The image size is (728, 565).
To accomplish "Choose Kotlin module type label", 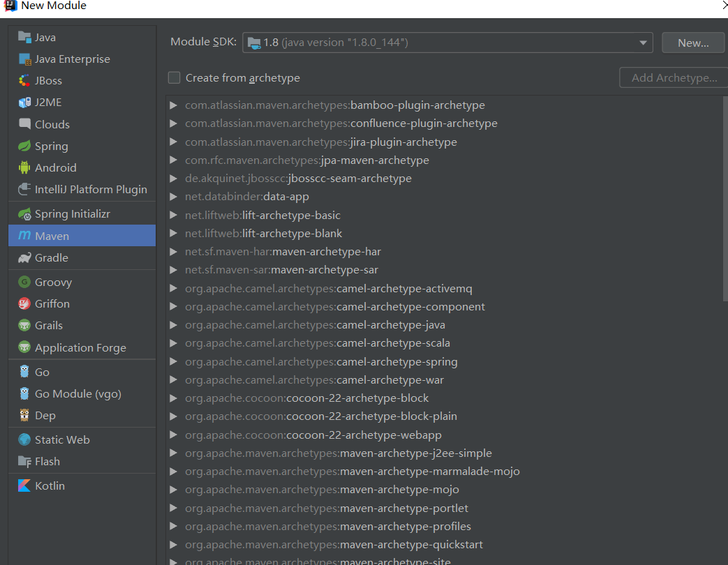I will (50, 485).
